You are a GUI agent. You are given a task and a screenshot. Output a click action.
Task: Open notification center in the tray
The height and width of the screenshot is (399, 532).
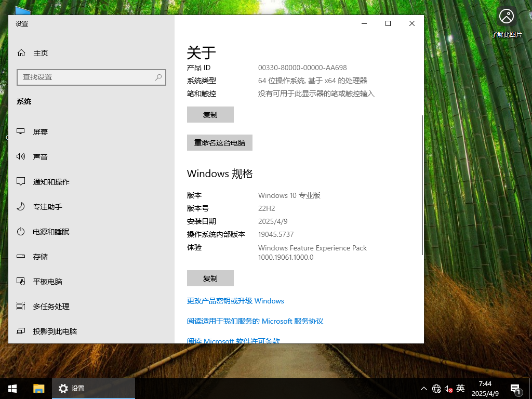click(x=516, y=388)
